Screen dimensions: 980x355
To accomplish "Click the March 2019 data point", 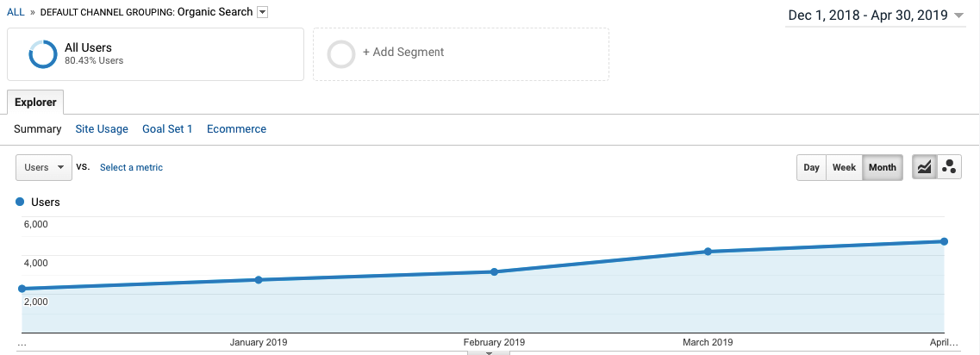I will click(x=708, y=252).
